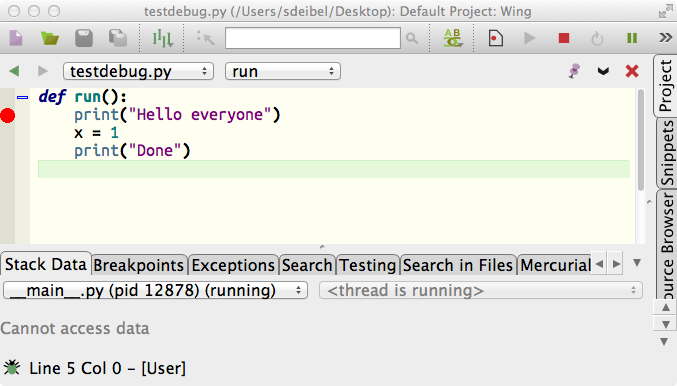
Task: Select the Testing tab
Action: tap(368, 265)
